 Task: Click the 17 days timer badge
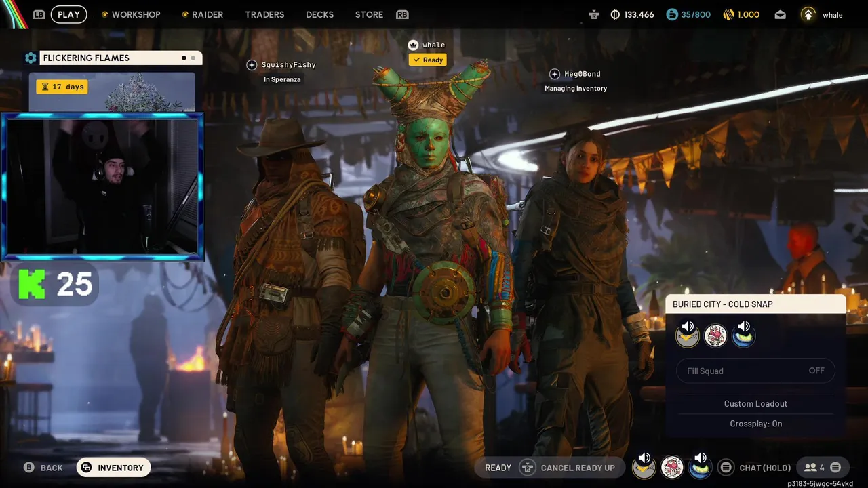point(62,87)
